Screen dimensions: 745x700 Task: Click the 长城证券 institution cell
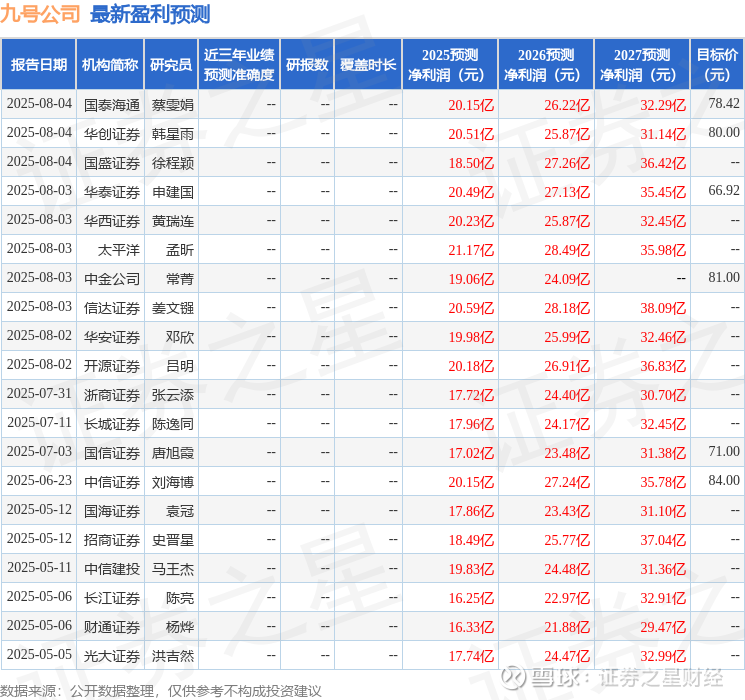click(x=112, y=424)
